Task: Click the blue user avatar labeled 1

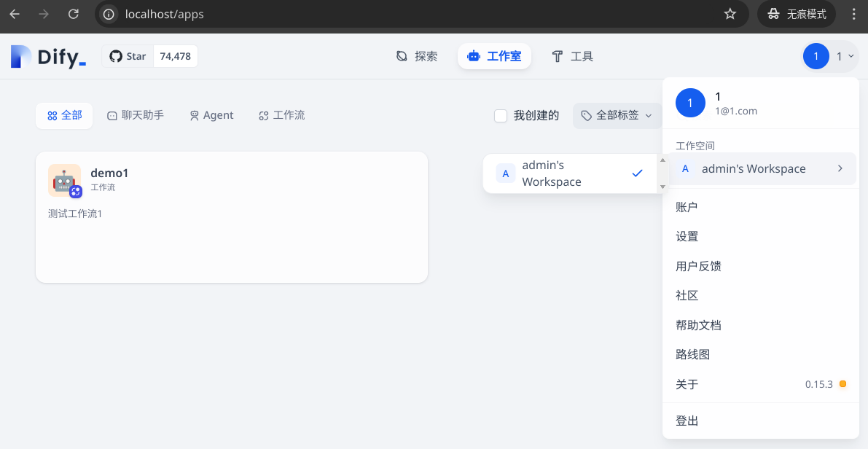Action: click(x=816, y=55)
